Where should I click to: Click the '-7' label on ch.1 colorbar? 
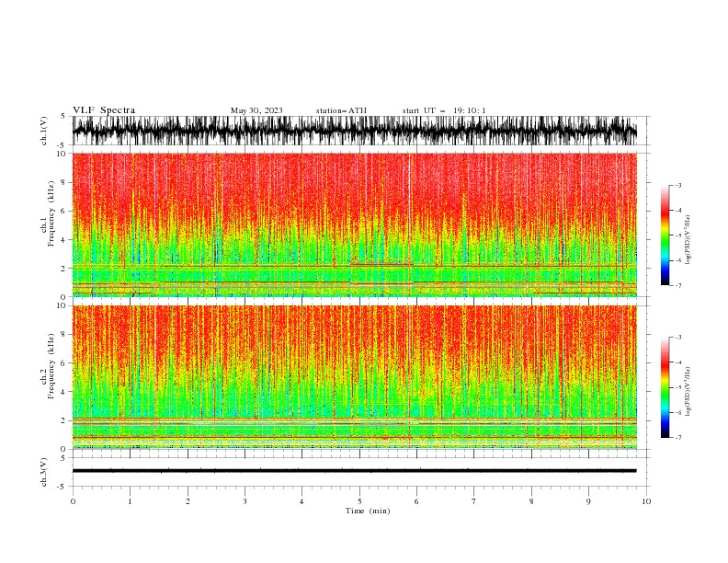pos(678,285)
